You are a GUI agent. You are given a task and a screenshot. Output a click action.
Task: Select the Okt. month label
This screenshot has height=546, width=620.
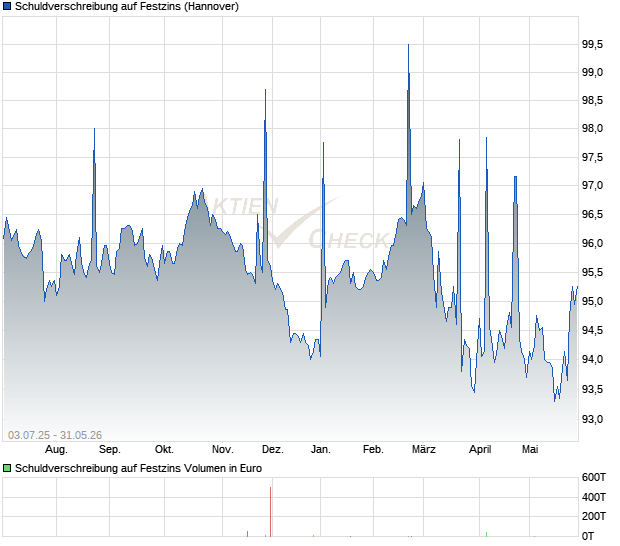(x=164, y=450)
